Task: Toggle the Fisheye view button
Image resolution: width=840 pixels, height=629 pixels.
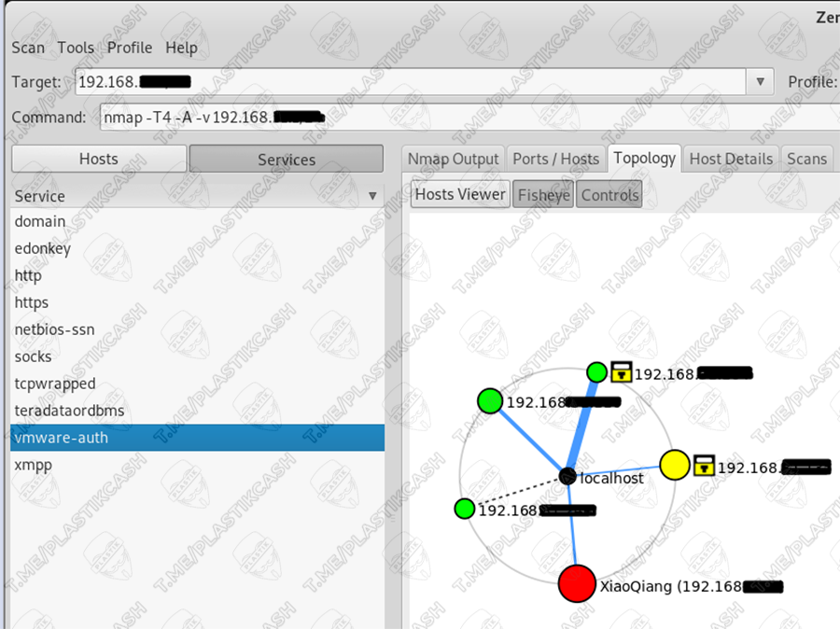Action: 543,195
